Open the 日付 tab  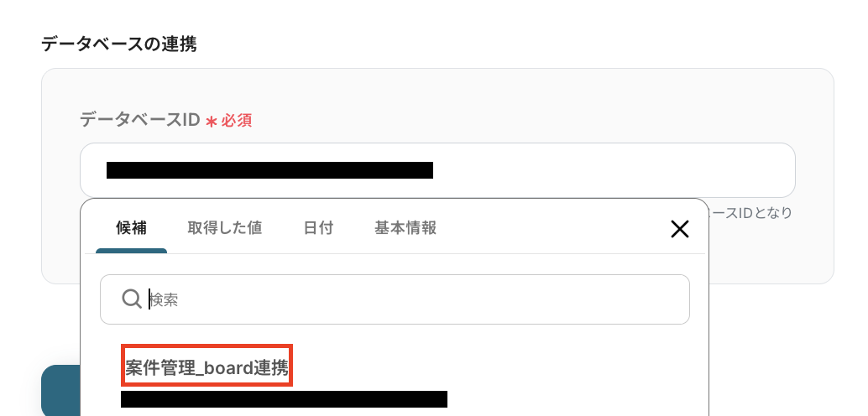[x=318, y=227]
